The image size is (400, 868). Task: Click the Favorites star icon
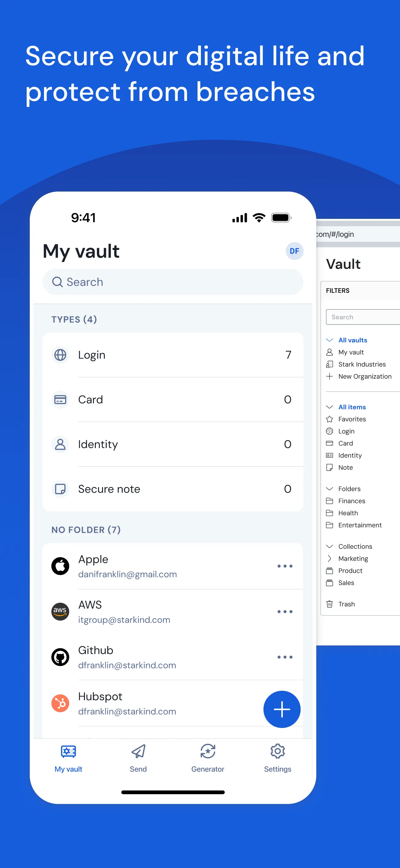pos(330,419)
